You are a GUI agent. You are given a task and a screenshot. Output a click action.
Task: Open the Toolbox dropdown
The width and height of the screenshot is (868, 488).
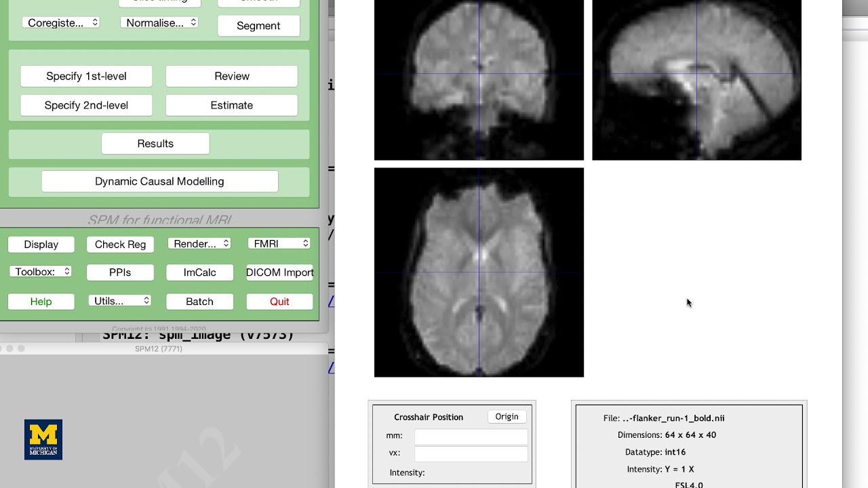coord(41,271)
